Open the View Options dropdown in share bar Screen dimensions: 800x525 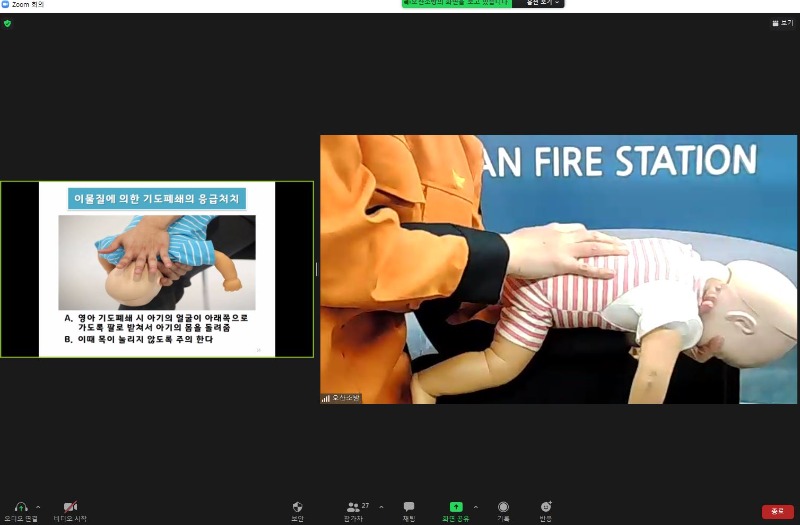coord(540,3)
